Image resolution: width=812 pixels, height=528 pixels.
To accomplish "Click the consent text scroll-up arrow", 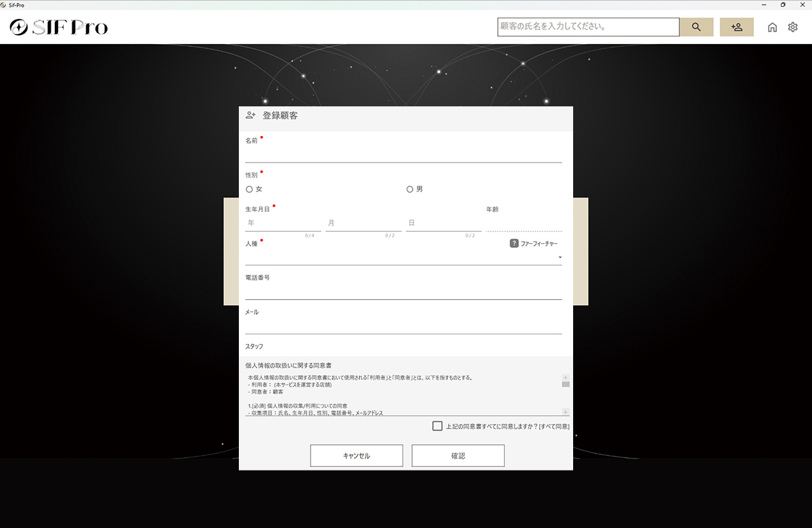I will point(565,376).
